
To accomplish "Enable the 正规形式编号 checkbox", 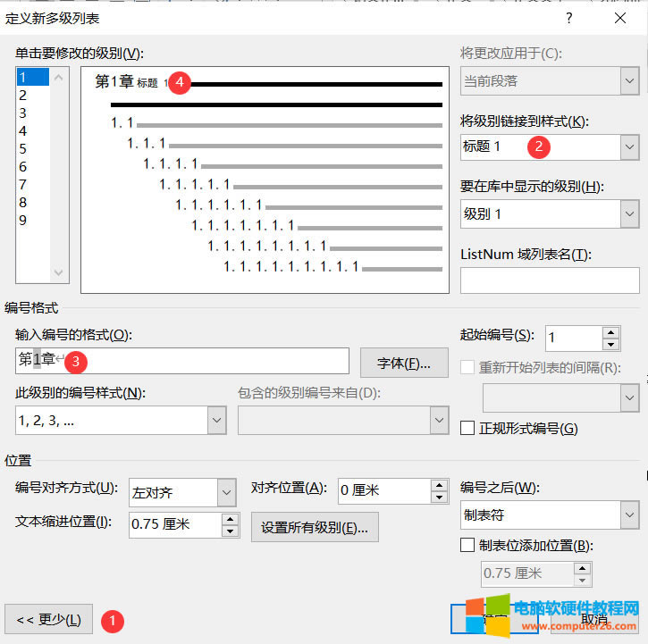I will point(467,429).
